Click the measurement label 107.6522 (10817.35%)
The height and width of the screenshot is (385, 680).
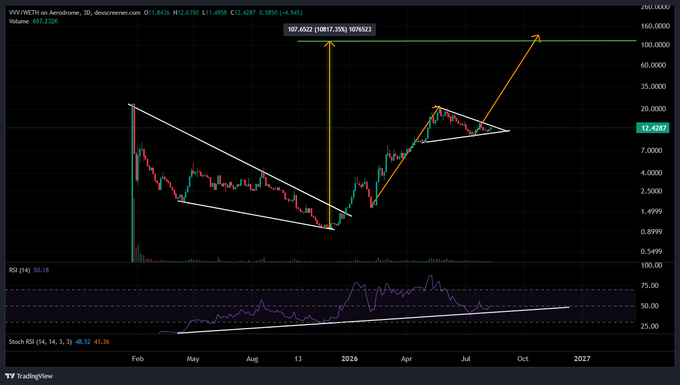coord(330,29)
